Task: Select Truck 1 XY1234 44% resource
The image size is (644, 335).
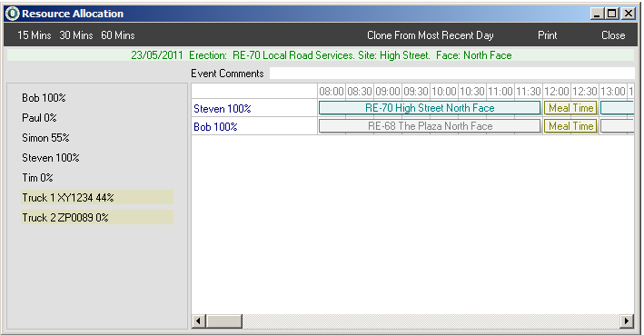Action: 97,198
